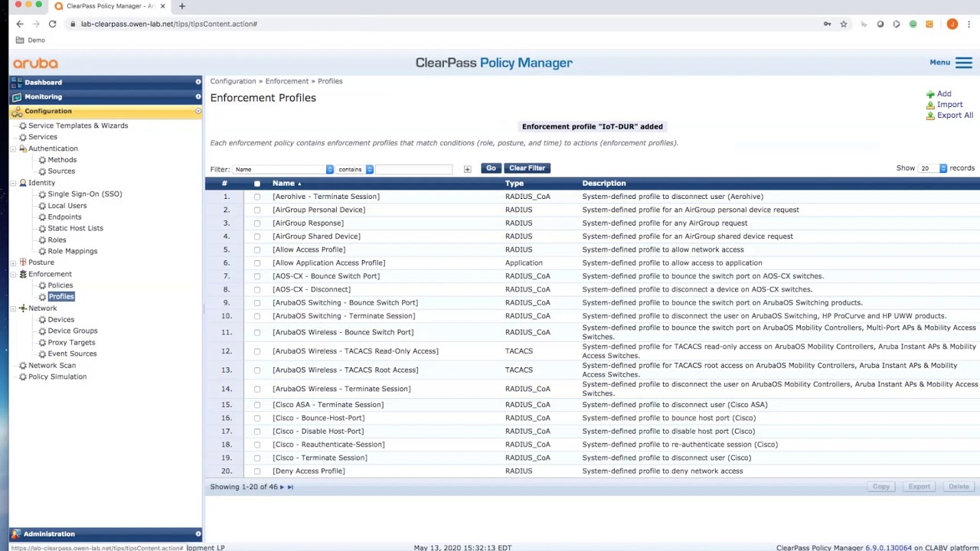Click the Dashboard panel icon
Screen dimensions: 980x551
click(x=16, y=82)
